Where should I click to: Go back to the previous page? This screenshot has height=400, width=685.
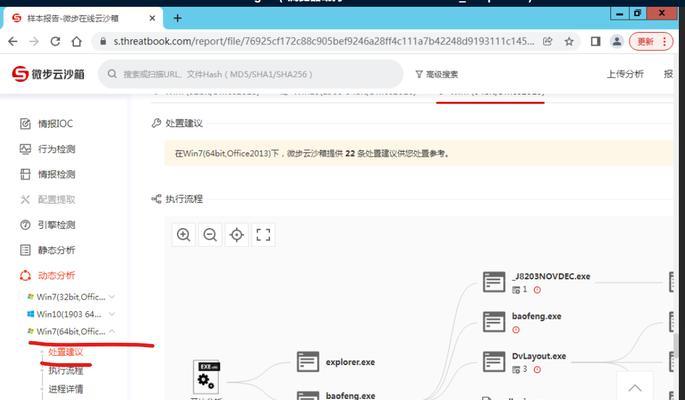click(13, 41)
